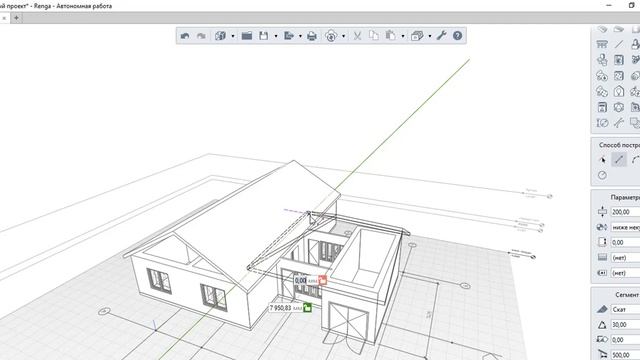The image size is (640, 360).
Task: Expand the paste options dropdown arrow
Action: tap(402, 36)
